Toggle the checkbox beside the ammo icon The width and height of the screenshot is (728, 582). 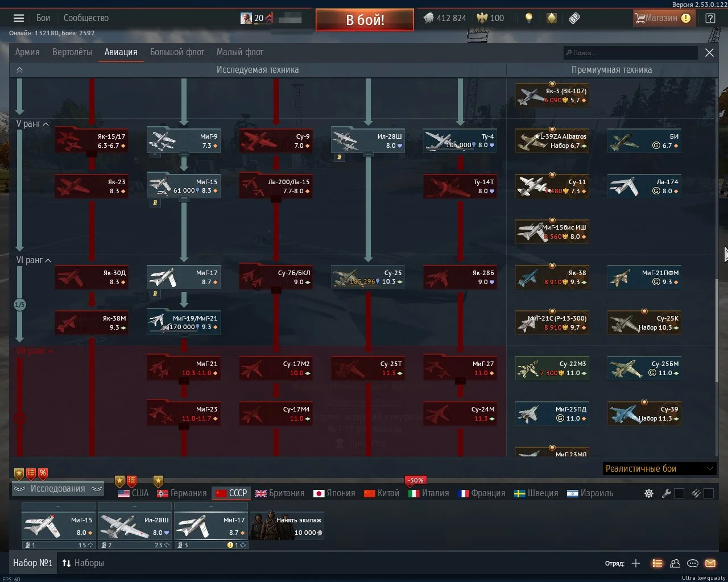pyautogui.click(x=709, y=493)
